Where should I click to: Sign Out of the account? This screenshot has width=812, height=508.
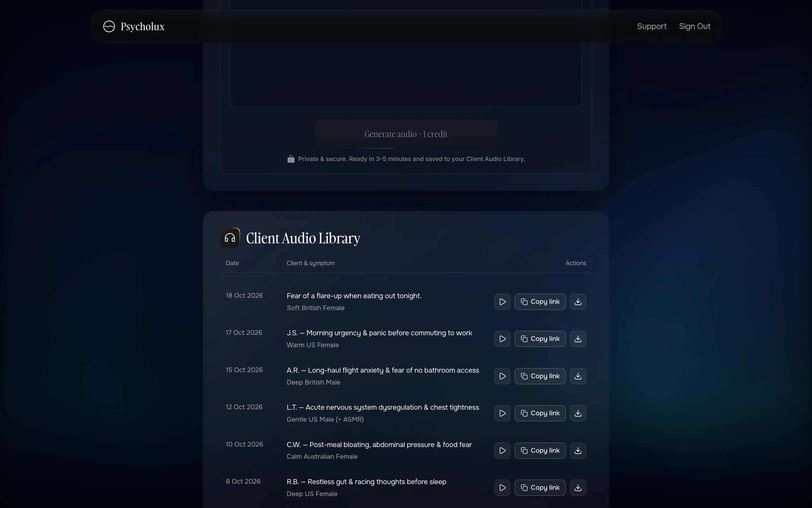click(695, 26)
